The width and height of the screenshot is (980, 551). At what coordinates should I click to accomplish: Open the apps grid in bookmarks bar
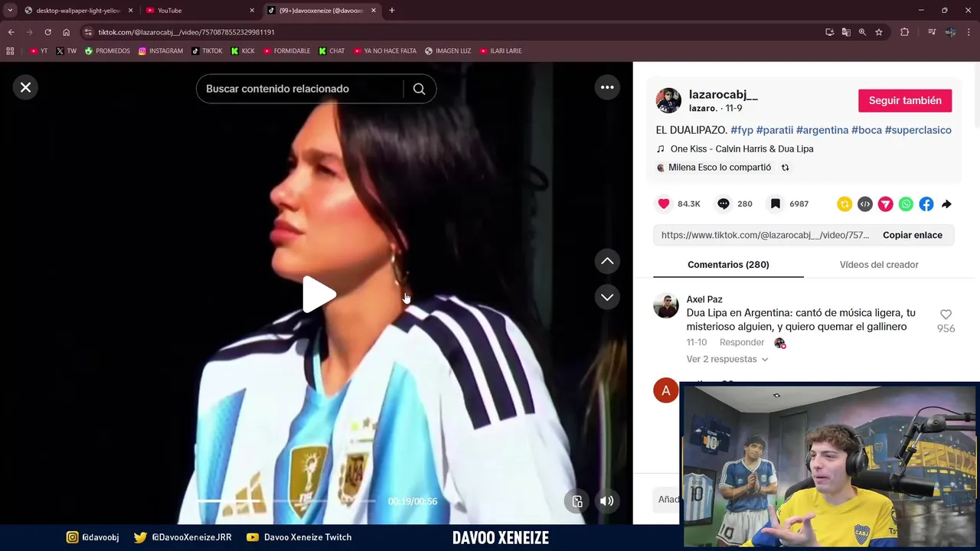[x=10, y=51]
